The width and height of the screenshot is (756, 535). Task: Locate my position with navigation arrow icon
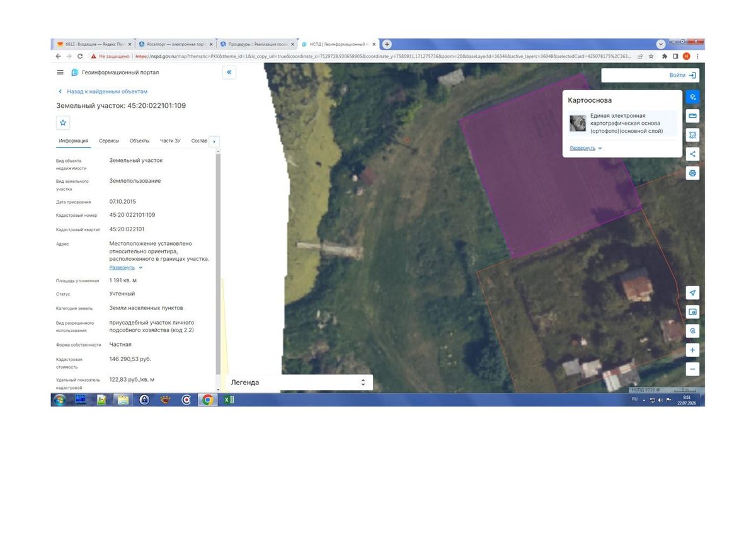(693, 293)
